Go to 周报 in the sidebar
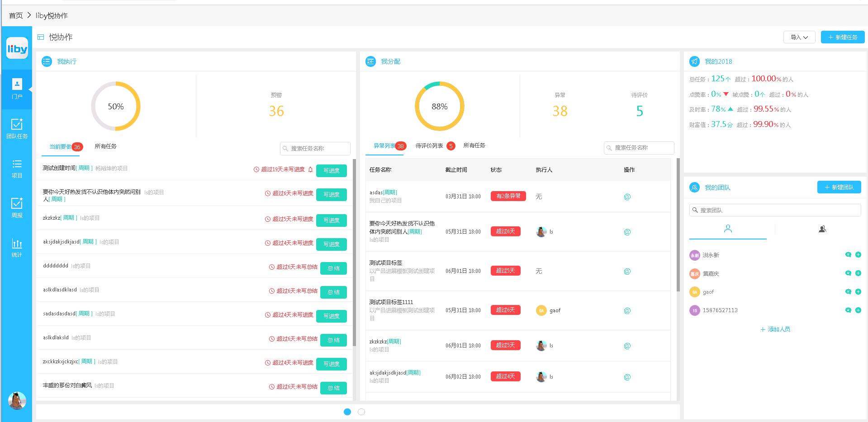The height and width of the screenshot is (422, 868). tap(17, 207)
